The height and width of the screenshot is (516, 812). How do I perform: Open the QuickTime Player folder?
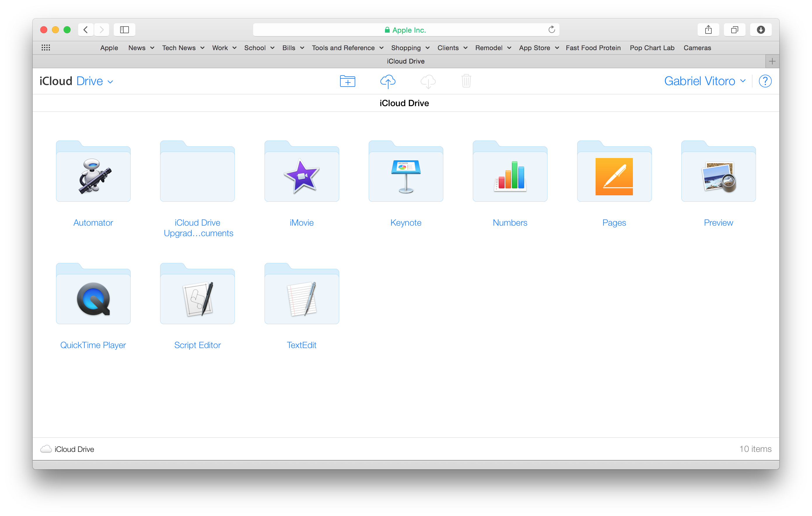click(x=93, y=294)
